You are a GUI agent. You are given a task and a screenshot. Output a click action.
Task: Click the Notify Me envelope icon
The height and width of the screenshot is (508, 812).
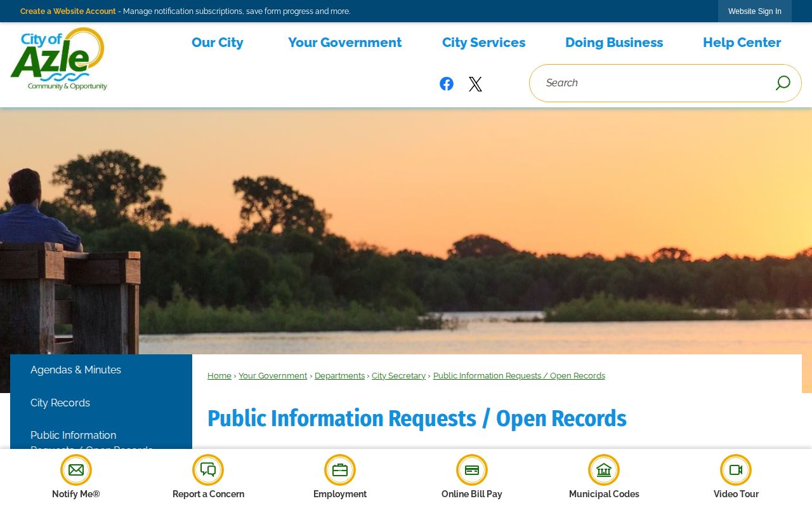click(76, 470)
